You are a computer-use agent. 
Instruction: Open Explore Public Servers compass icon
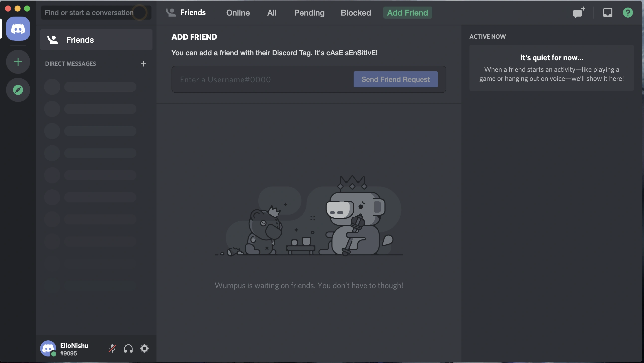(18, 90)
